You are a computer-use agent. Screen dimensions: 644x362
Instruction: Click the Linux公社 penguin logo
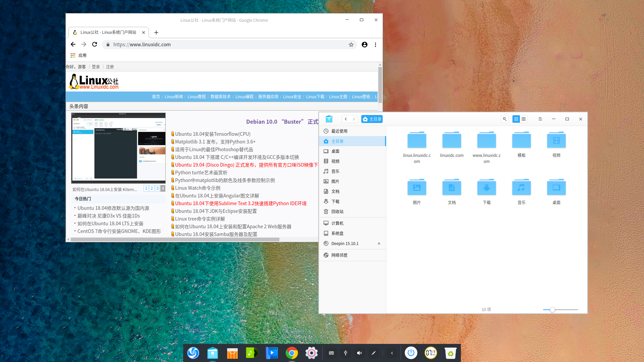(x=94, y=82)
